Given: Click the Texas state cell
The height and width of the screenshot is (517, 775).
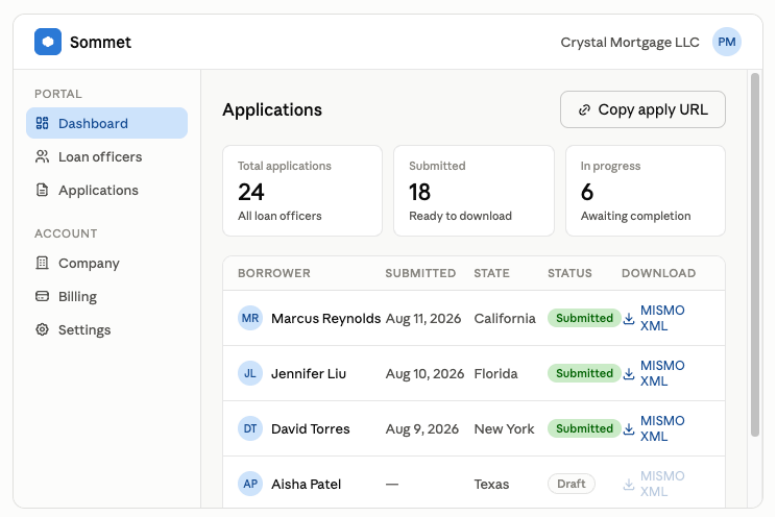Looking at the screenshot, I should pyautogui.click(x=491, y=484).
